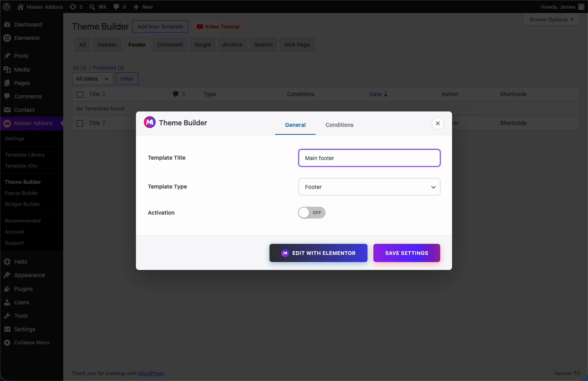Select the Header template tab
This screenshot has width=588, height=381.
(107, 45)
